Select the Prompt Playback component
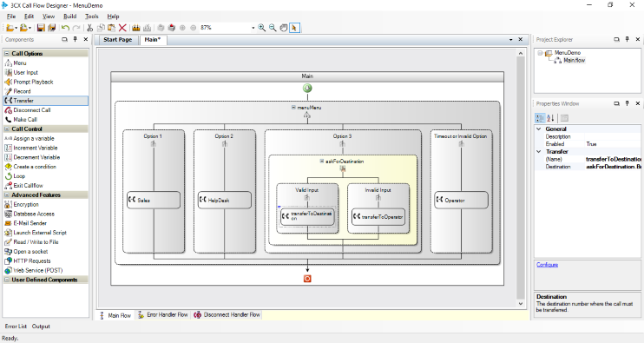Screen dimensions: 644x343 click(46, 82)
